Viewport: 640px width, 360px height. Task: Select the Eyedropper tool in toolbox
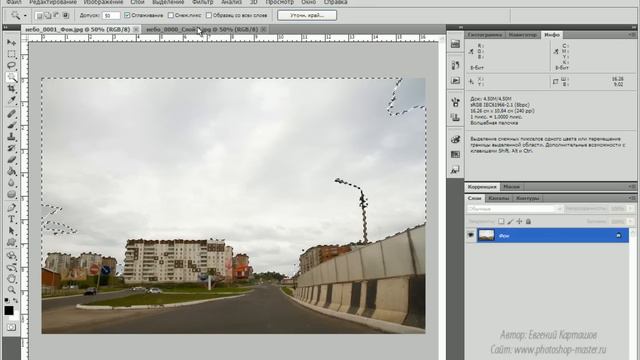[11, 100]
